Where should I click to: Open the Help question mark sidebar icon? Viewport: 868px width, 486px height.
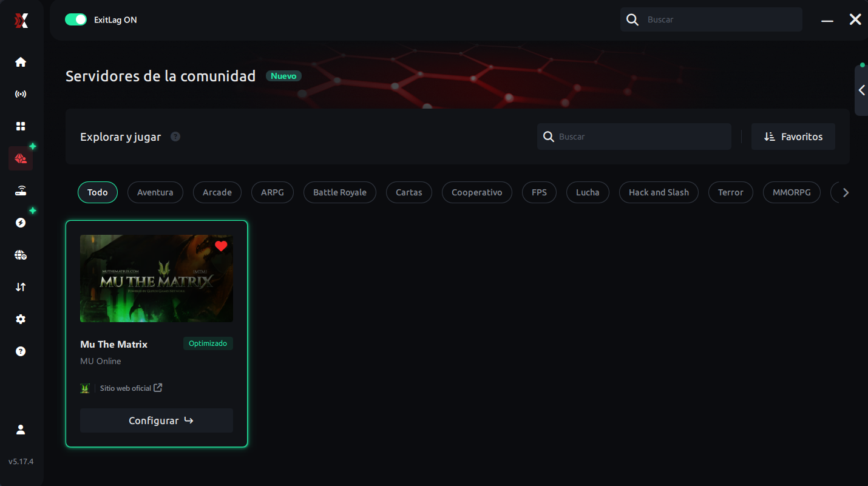[21, 351]
